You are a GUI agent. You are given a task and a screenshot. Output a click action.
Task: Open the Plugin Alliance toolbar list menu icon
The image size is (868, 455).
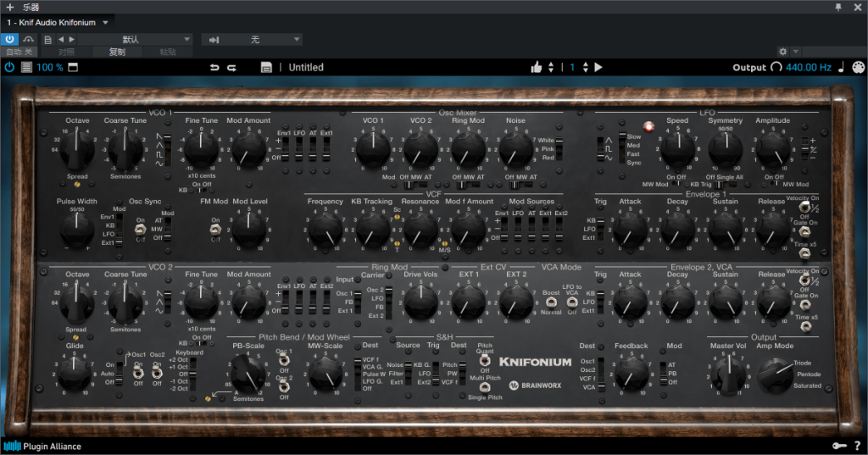pos(26,67)
